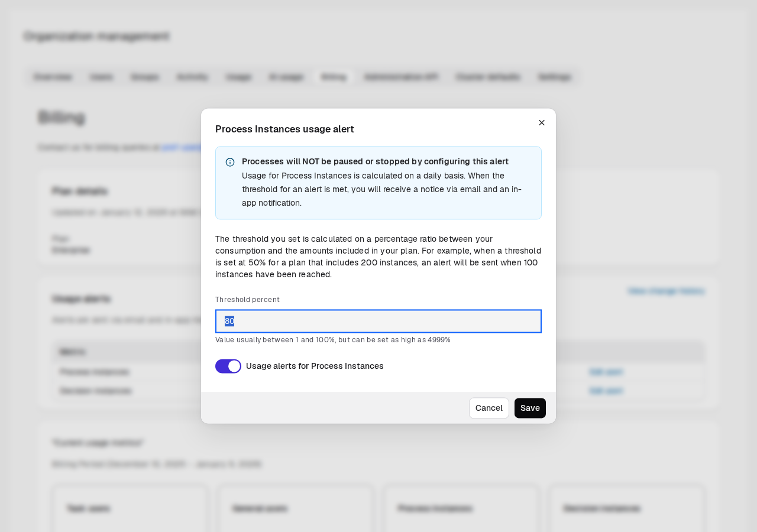Click the "Threshold percent" field label

click(247, 300)
